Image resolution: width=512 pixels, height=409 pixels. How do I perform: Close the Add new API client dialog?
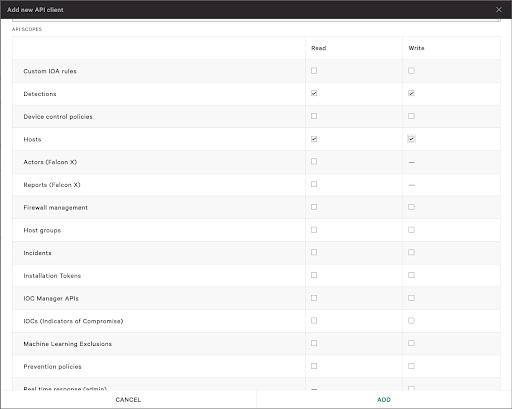click(x=499, y=10)
